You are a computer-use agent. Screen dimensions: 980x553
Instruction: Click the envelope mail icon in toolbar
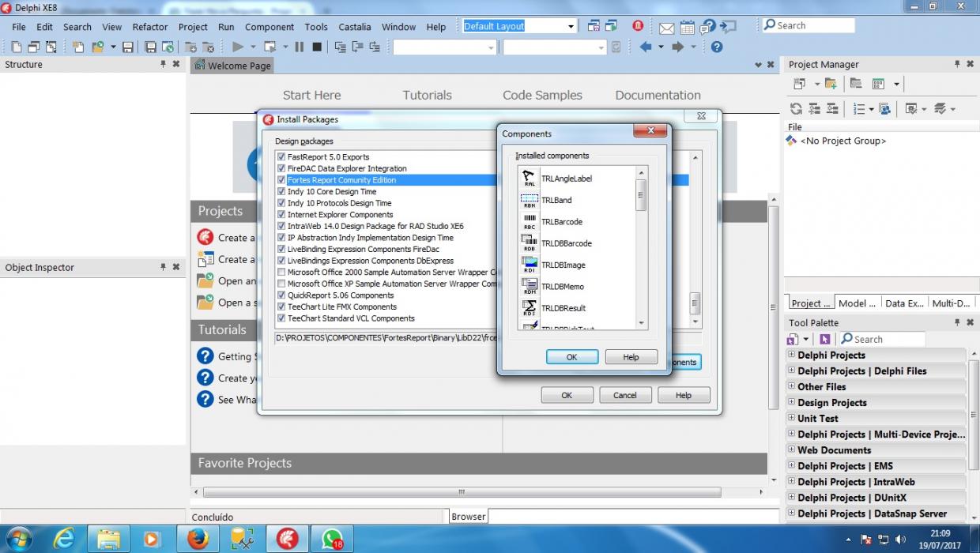tap(666, 28)
